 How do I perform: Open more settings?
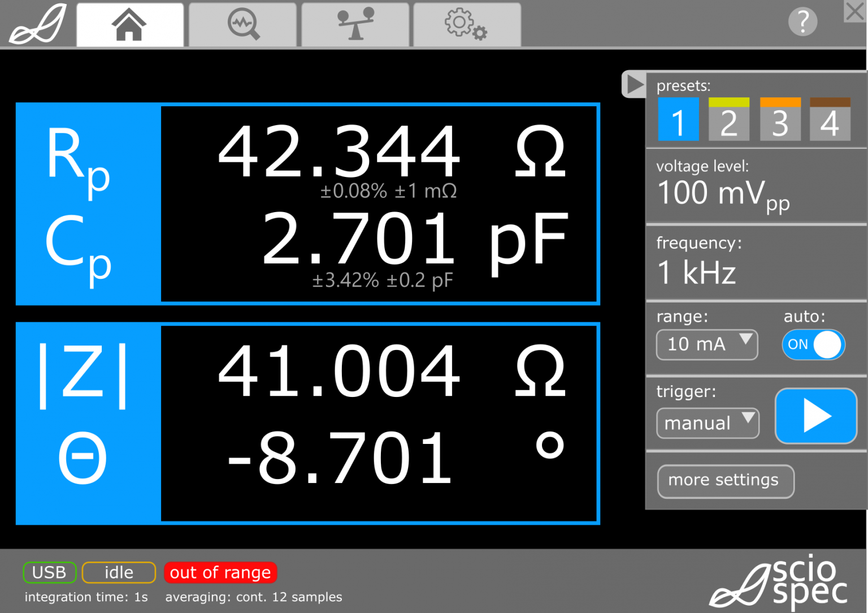point(726,481)
